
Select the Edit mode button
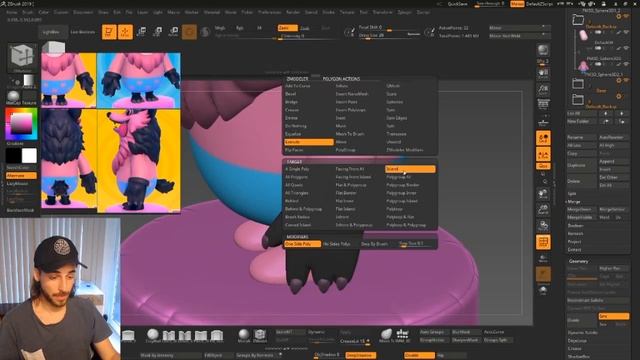click(x=109, y=32)
